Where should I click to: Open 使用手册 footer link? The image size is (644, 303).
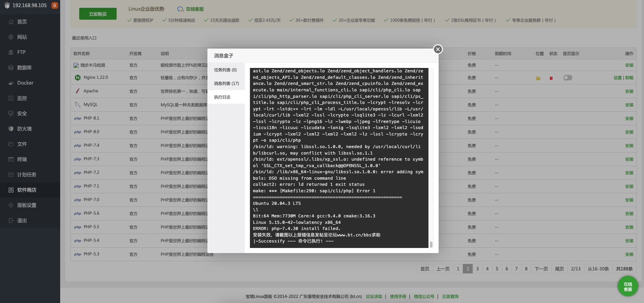pos(398,297)
